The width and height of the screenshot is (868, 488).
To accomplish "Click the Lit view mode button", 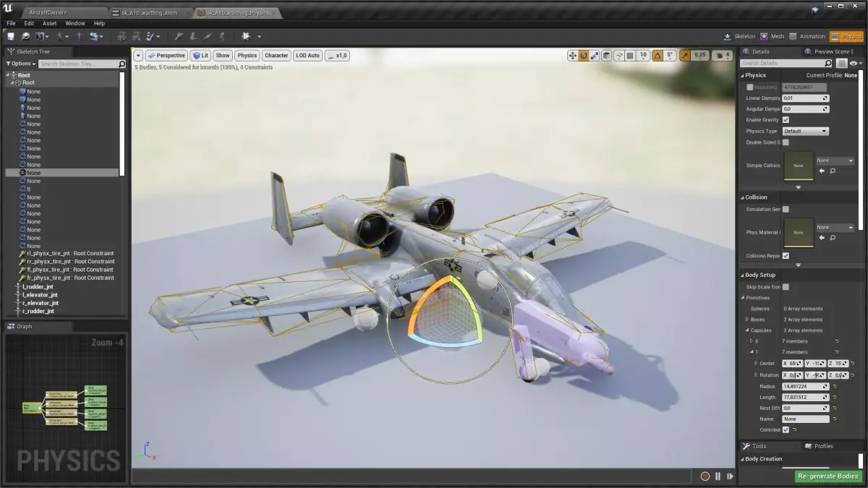I will 200,56.
